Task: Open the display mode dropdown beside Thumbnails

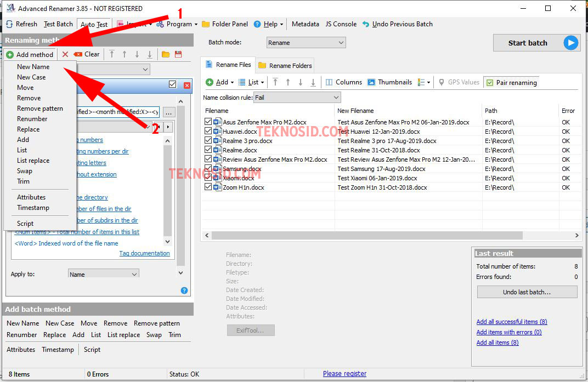Action: point(424,82)
